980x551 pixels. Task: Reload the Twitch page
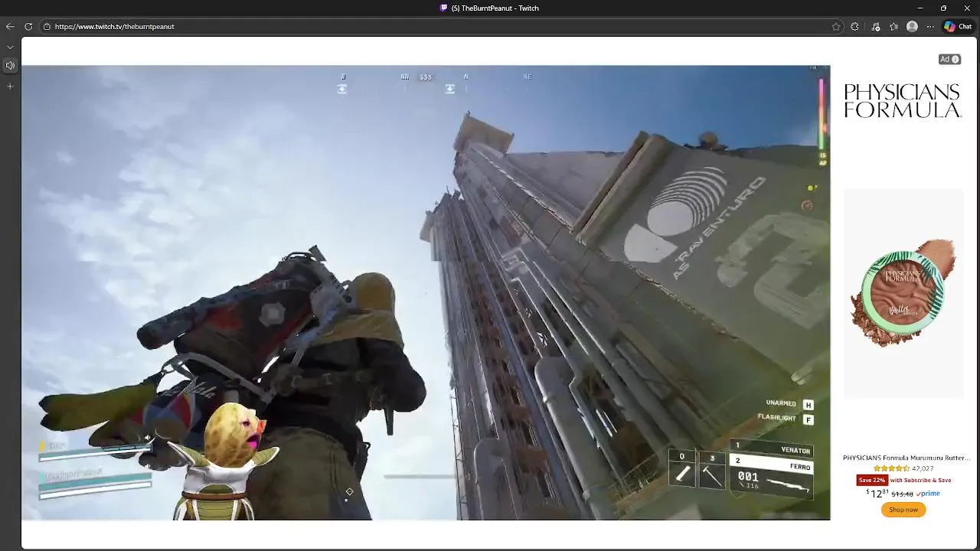(x=28, y=26)
